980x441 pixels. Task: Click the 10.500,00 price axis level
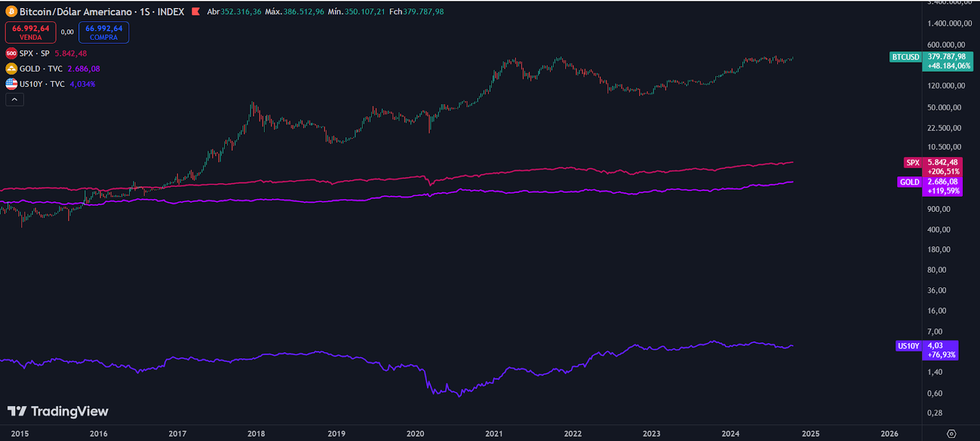944,147
